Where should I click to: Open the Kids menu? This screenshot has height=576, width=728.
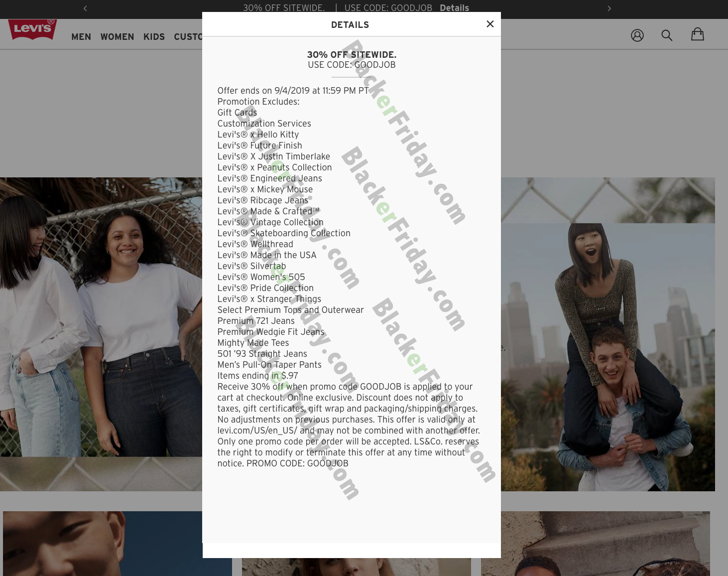(154, 37)
